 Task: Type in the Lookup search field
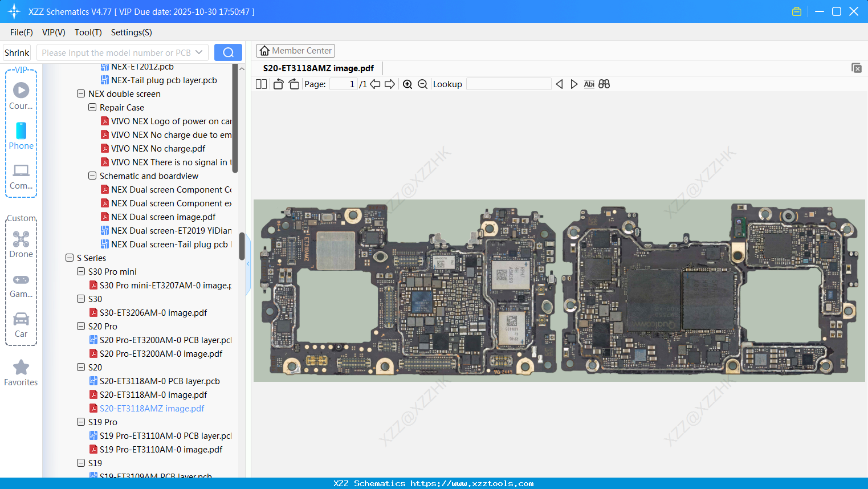coord(509,84)
